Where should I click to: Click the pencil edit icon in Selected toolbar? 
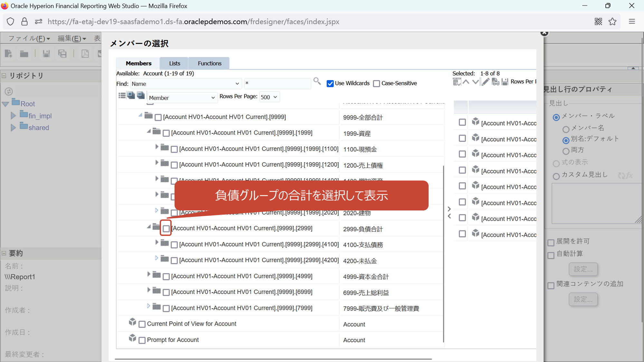coord(485,82)
